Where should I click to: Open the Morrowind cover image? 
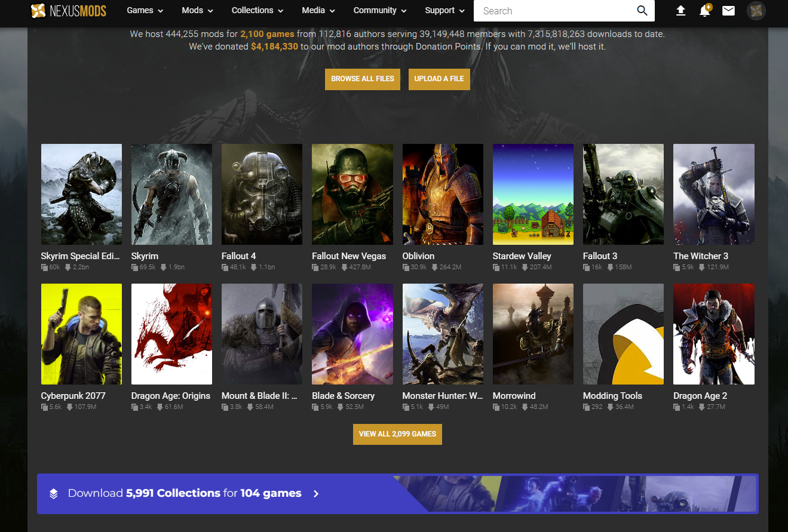533,334
